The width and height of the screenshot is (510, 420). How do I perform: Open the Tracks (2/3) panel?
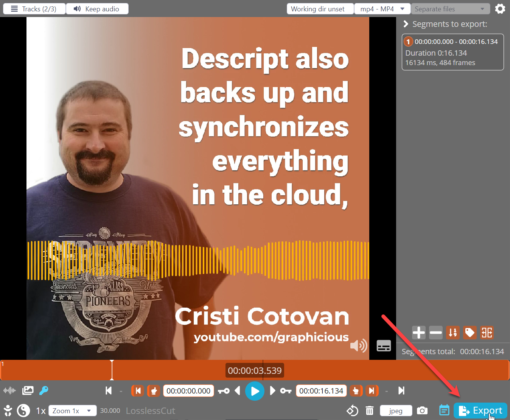34,9
